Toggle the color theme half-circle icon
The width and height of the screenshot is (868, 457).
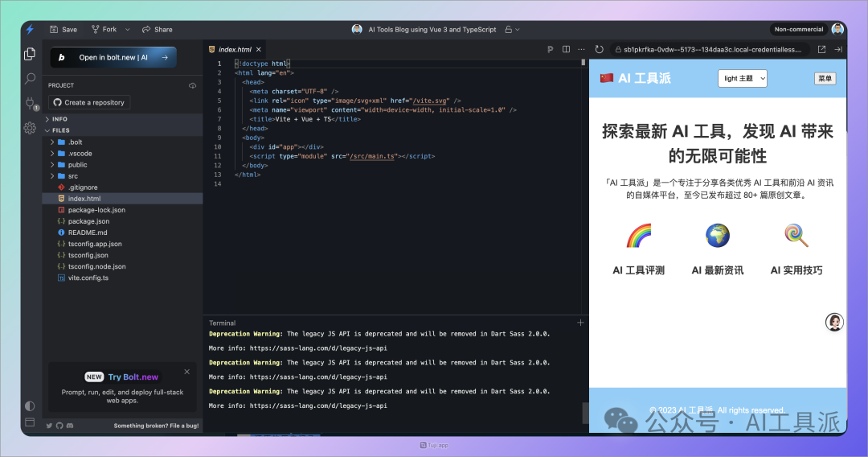click(30, 406)
